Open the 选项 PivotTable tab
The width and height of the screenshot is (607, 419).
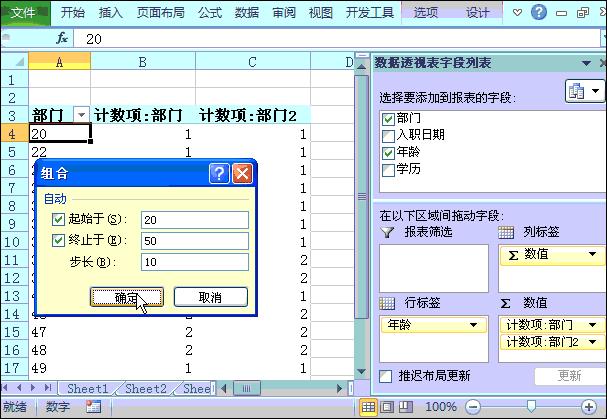point(425,12)
